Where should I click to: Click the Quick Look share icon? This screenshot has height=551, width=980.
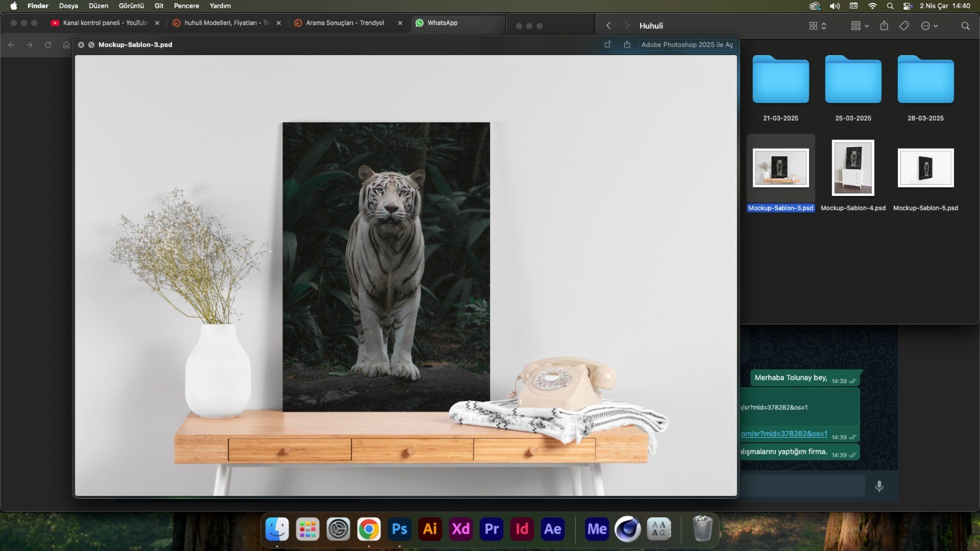click(627, 45)
